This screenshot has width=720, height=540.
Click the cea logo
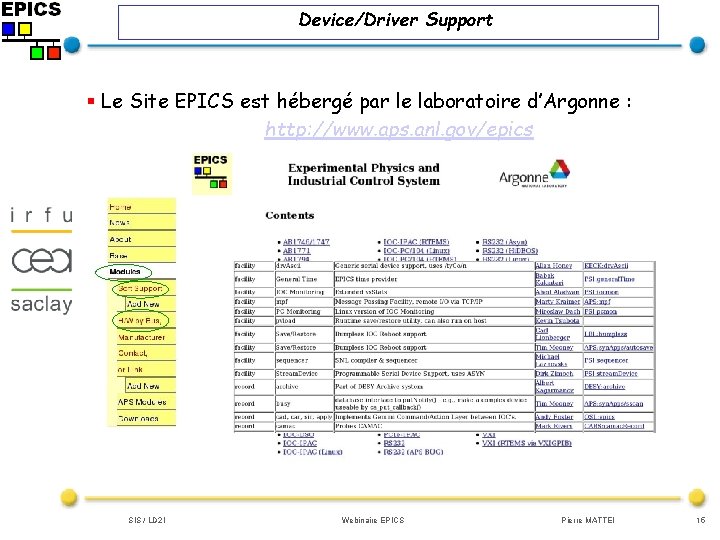point(42,260)
